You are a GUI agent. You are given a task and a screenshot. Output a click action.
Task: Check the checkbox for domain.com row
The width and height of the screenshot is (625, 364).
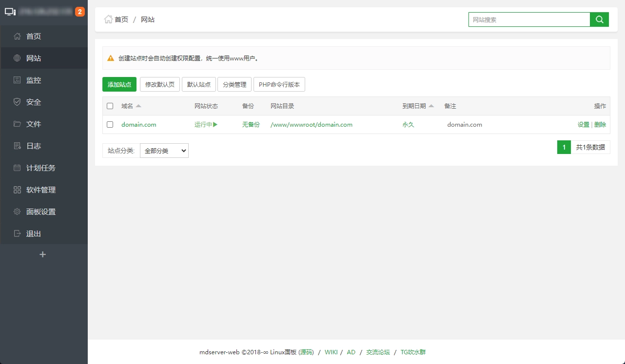tap(110, 124)
